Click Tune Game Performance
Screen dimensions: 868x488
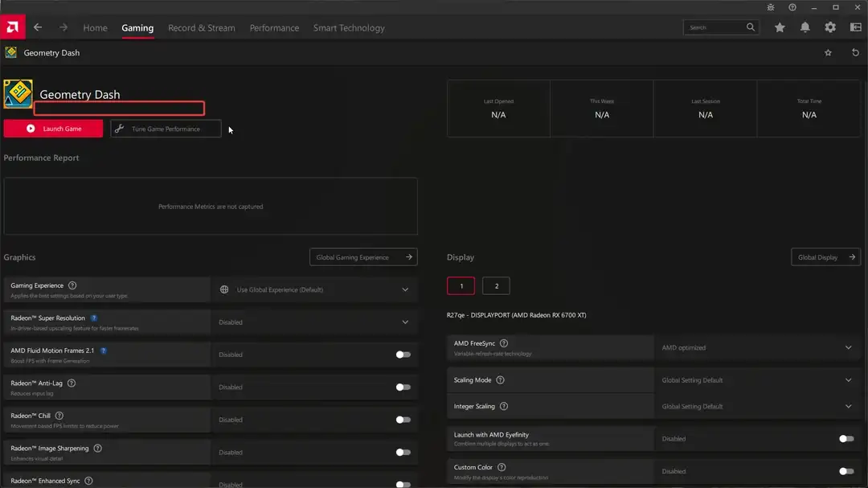[x=166, y=129]
